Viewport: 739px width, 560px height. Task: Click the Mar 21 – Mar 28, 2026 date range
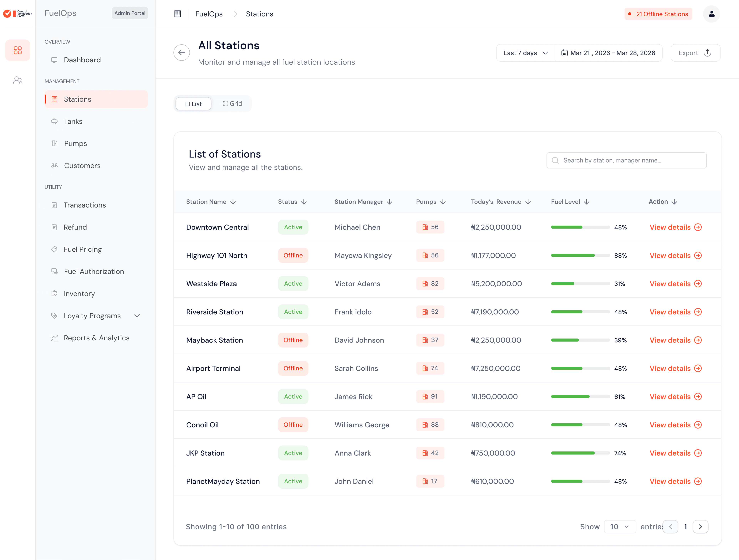coord(609,53)
